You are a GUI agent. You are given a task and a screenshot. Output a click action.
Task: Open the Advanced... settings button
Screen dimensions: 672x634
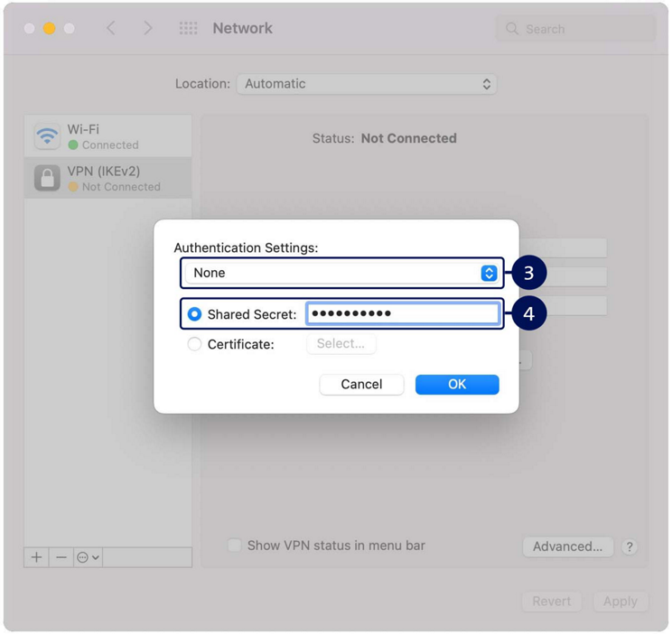(567, 546)
